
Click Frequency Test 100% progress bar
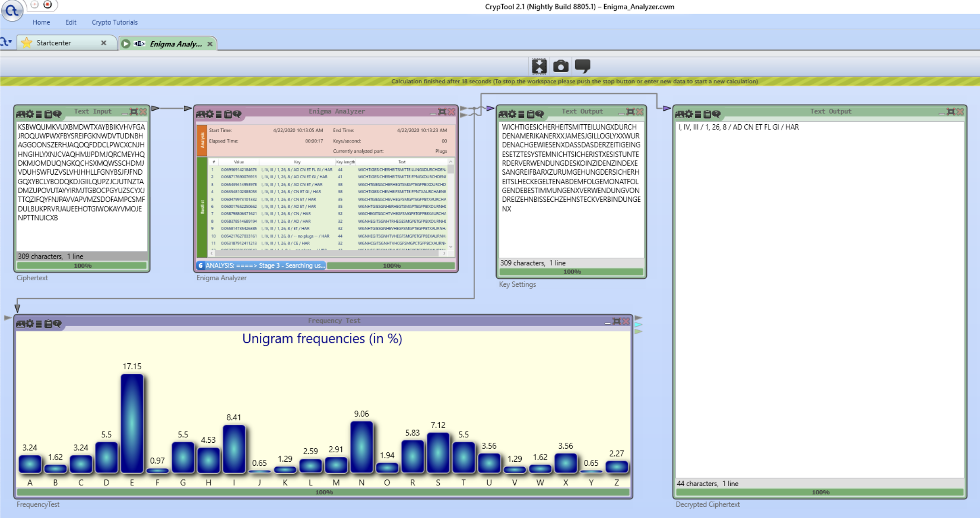(324, 492)
